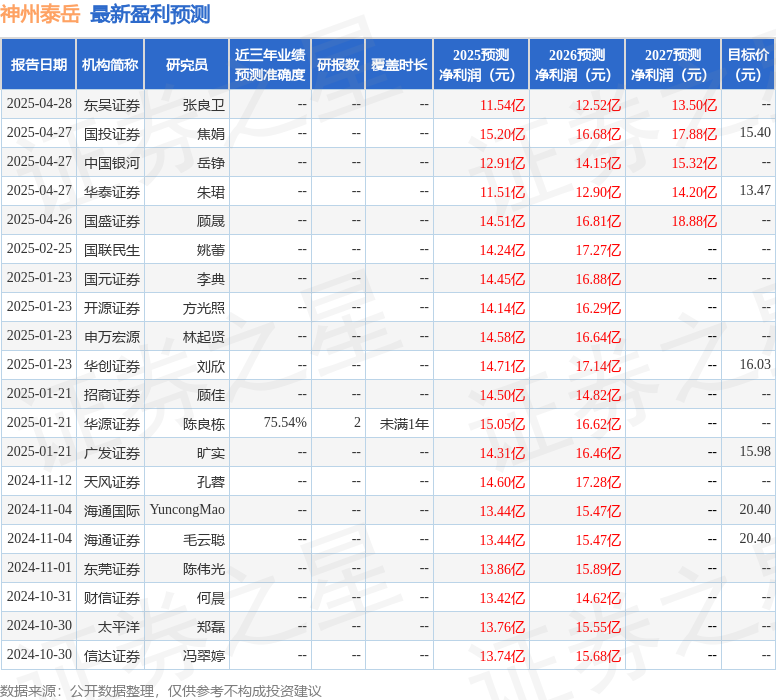Click 财信证券 institution cell
The height and width of the screenshot is (700, 776).
112,598
